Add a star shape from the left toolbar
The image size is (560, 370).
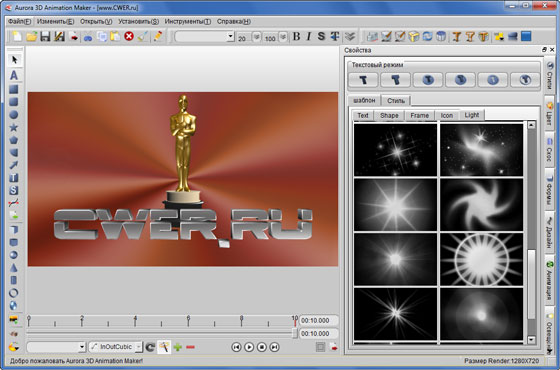[x=14, y=127]
